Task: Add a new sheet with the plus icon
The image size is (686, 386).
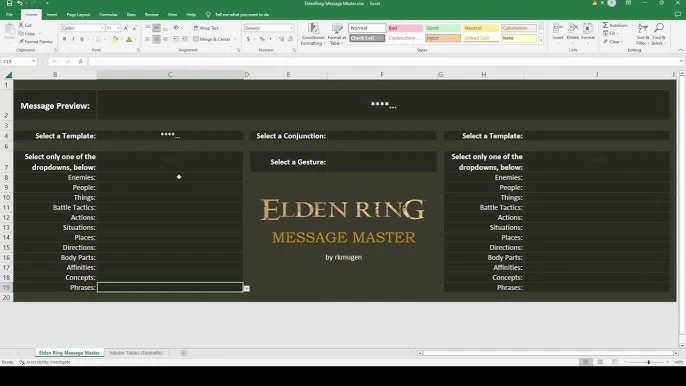Action: [184, 353]
